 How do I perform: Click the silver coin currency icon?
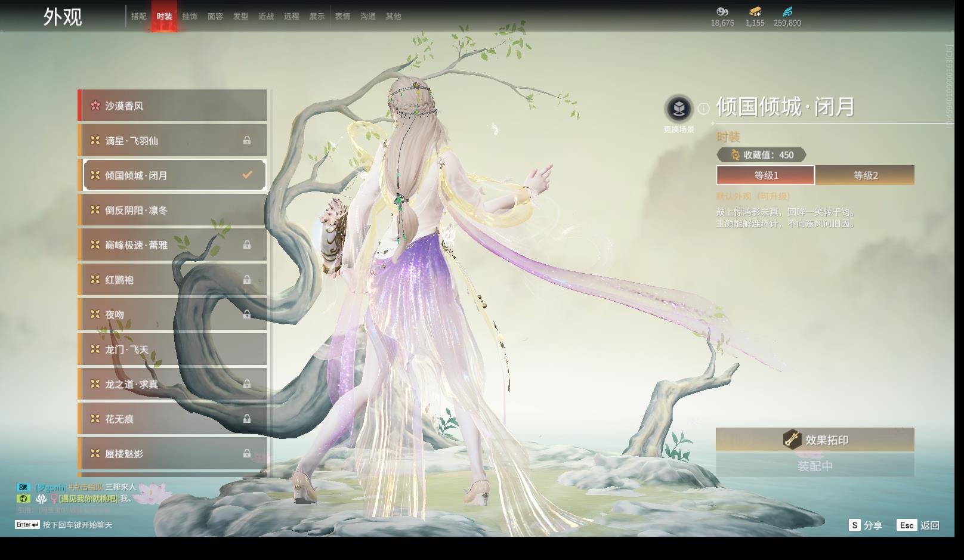point(722,11)
